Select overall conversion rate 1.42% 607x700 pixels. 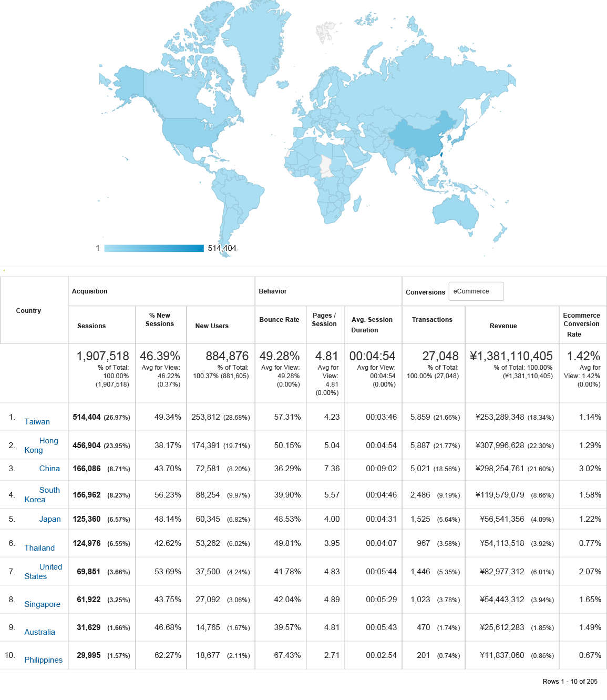583,356
